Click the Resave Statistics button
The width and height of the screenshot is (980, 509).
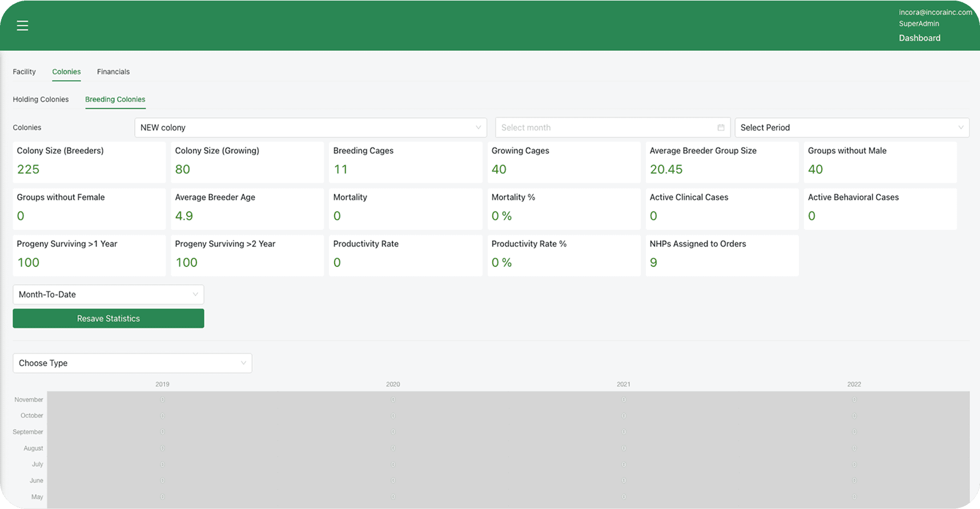click(x=108, y=318)
